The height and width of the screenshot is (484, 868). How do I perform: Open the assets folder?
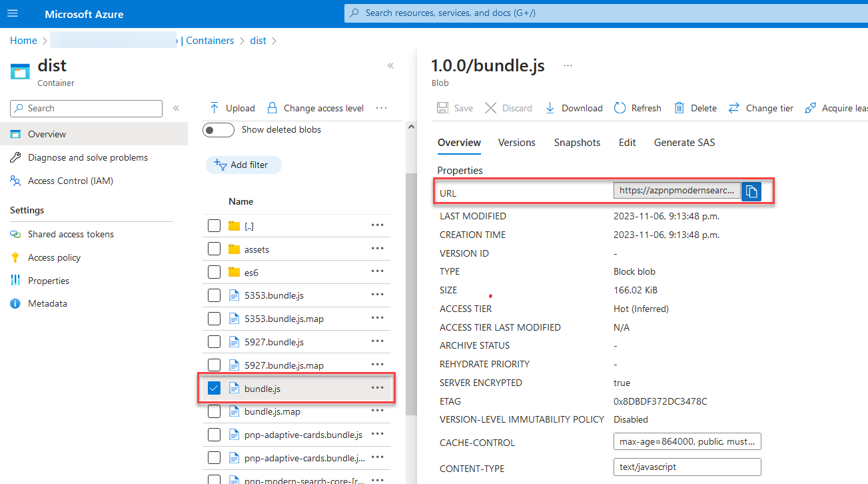point(256,249)
